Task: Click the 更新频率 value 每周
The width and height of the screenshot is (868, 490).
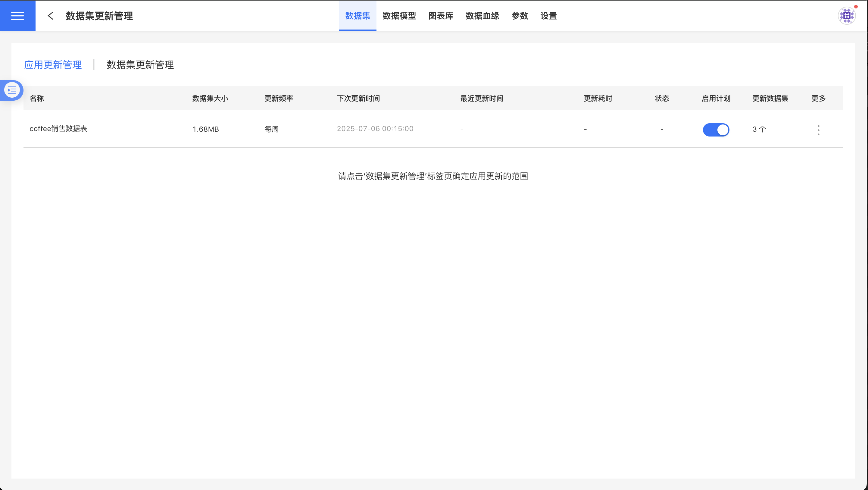Action: (x=271, y=129)
